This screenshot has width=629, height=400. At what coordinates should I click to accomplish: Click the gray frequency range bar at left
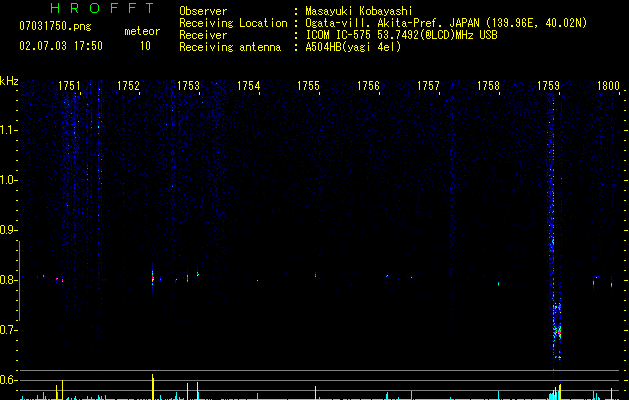point(19,281)
